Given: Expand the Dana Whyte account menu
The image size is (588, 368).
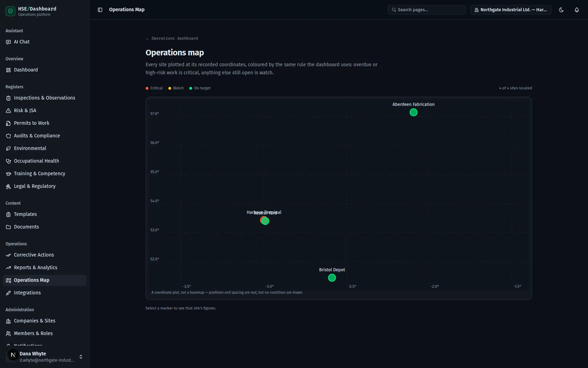Looking at the screenshot, I should (44, 357).
